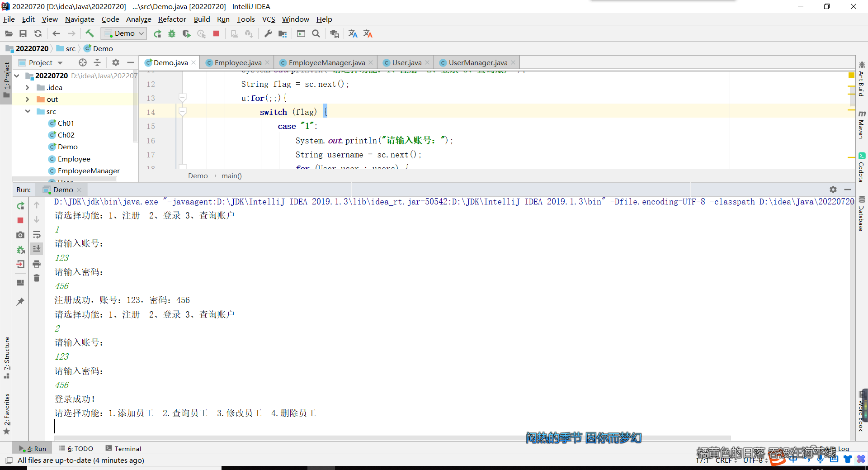Build the project with the hammer icon
This screenshot has width=868, height=470.
pyautogui.click(x=90, y=33)
